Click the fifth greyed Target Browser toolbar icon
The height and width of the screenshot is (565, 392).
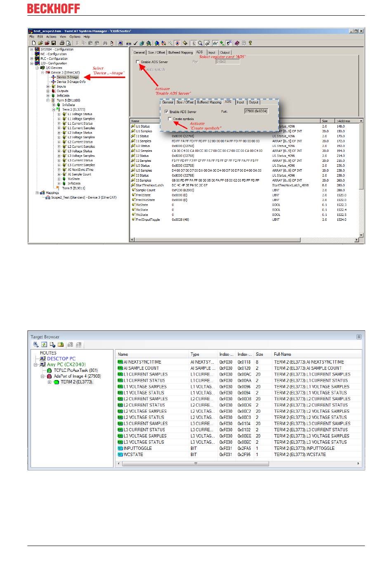71,345
